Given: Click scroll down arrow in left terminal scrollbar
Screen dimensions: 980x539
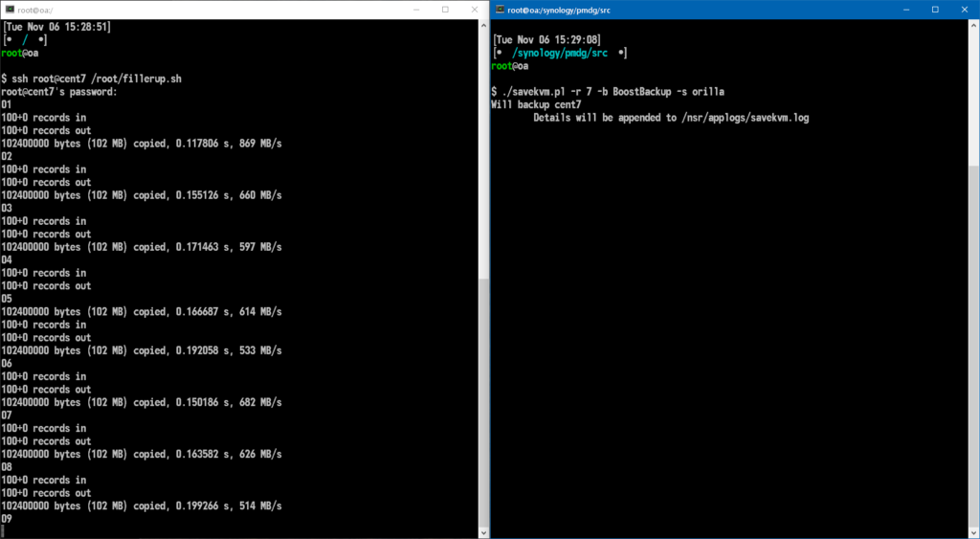Looking at the screenshot, I should pyautogui.click(x=483, y=532).
